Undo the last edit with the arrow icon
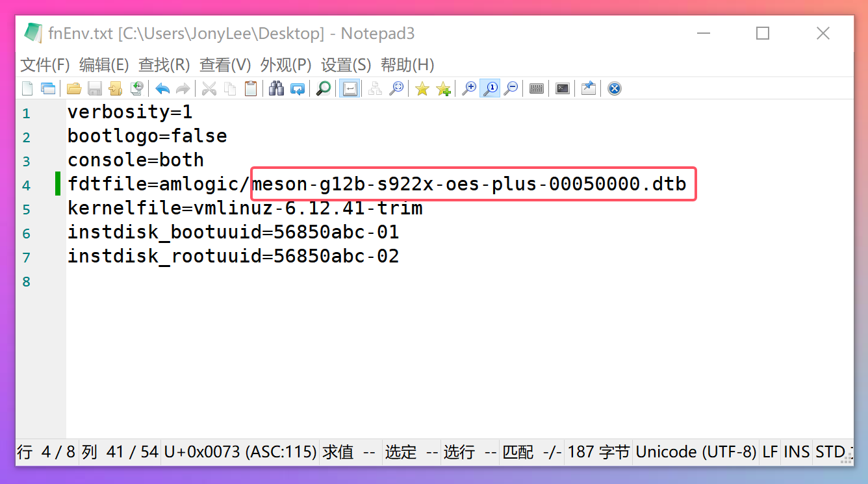Image resolution: width=868 pixels, height=484 pixels. tap(162, 88)
